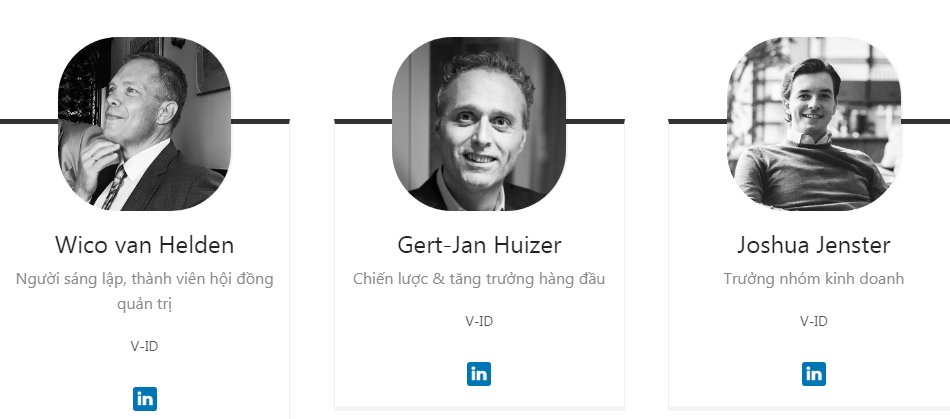Click the 'Người sáng lập' role description
The image size is (950, 419).
(x=144, y=291)
